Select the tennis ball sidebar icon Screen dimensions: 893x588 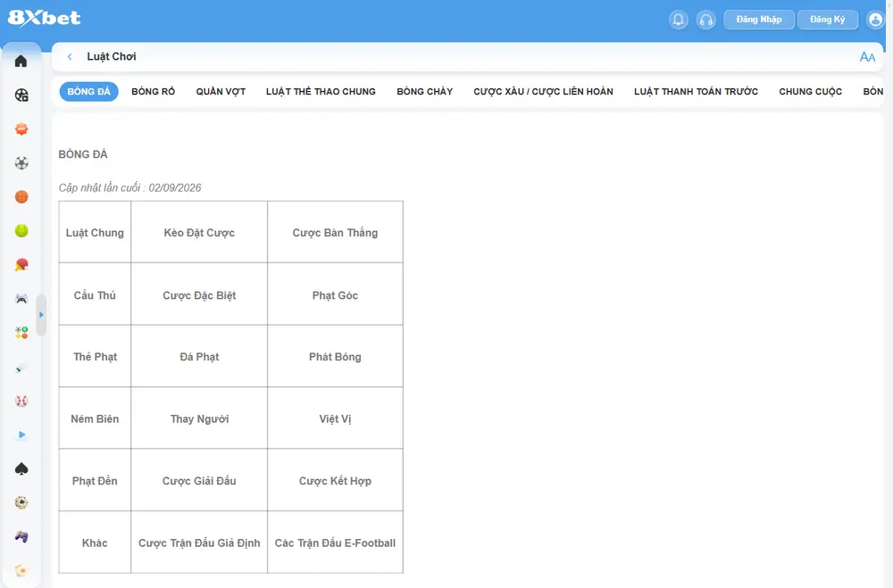pos(21,230)
